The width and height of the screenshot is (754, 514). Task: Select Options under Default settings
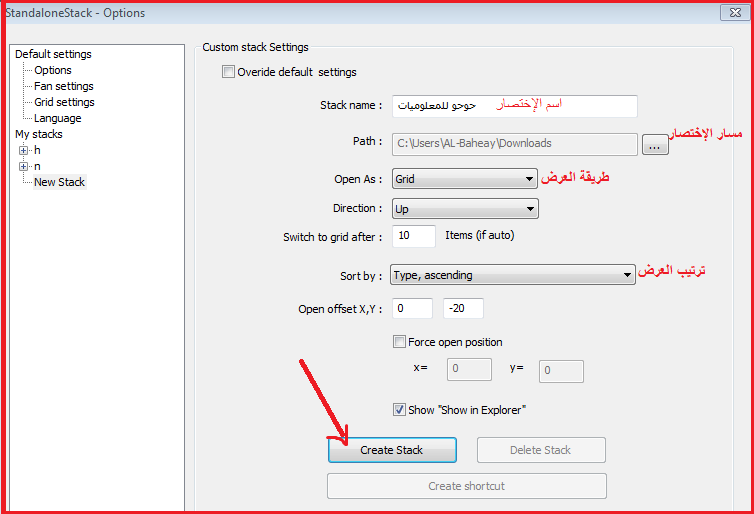[52, 70]
